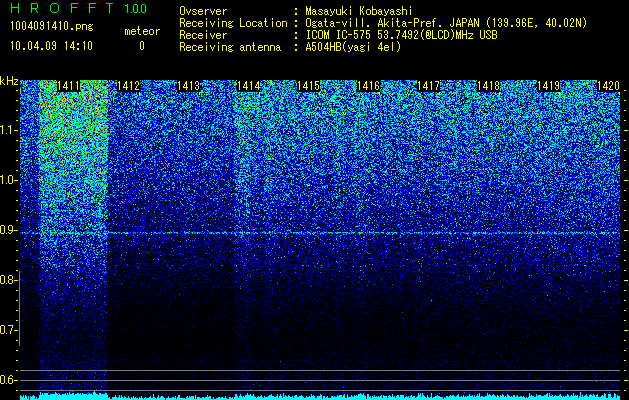The width and height of the screenshot is (629, 400).
Task: Click the 1415 time marker
Action: click(x=308, y=86)
